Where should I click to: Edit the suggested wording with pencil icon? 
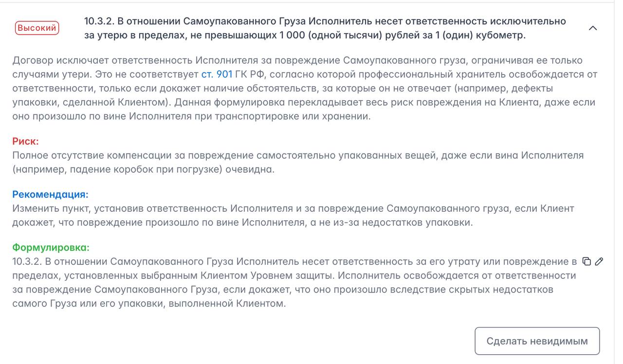599,262
